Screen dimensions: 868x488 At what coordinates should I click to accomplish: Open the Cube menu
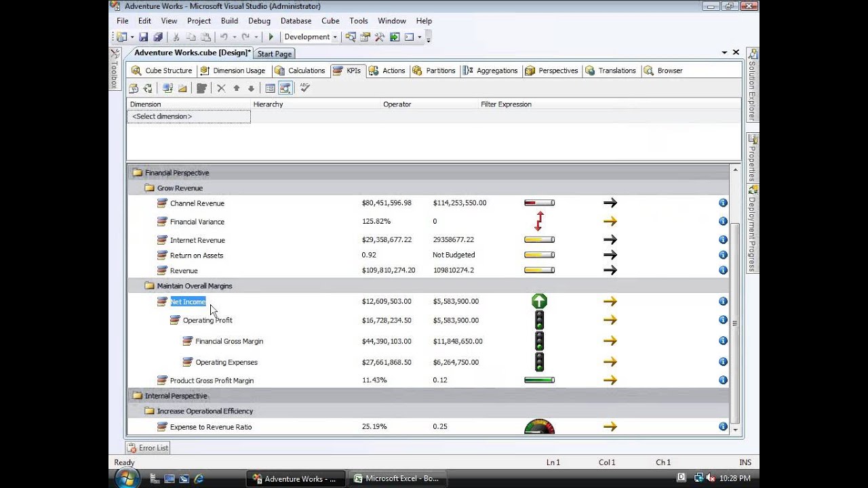coord(330,21)
